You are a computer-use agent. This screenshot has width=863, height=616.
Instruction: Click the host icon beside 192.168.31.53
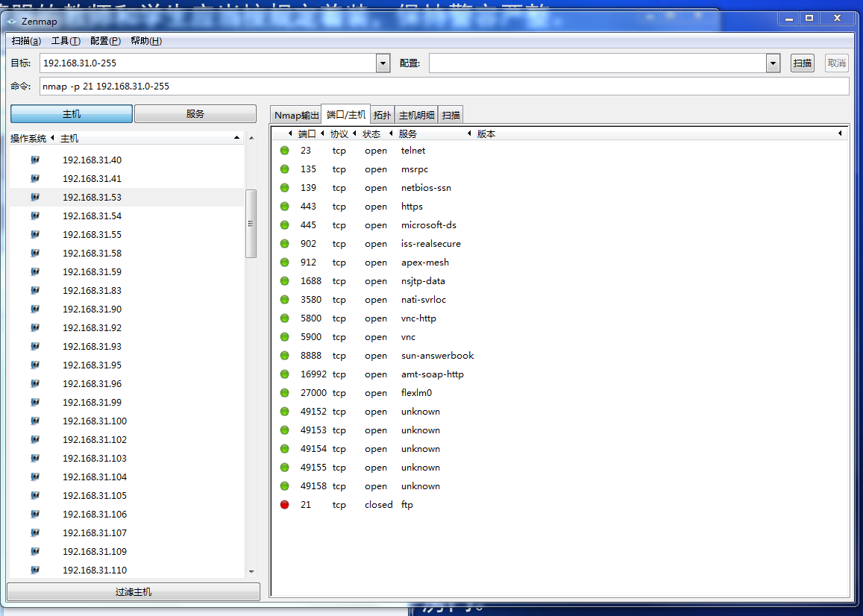[x=35, y=197]
